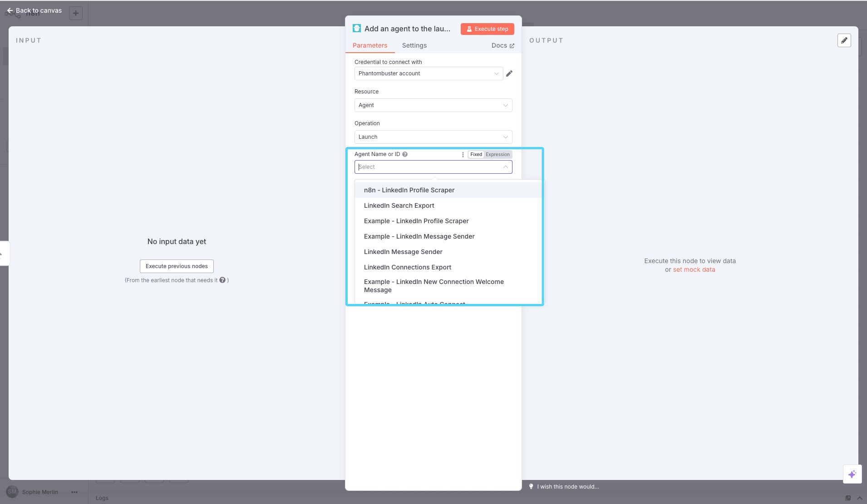The image size is (867, 504).
Task: Switch to the Settings tab
Action: (x=414, y=45)
